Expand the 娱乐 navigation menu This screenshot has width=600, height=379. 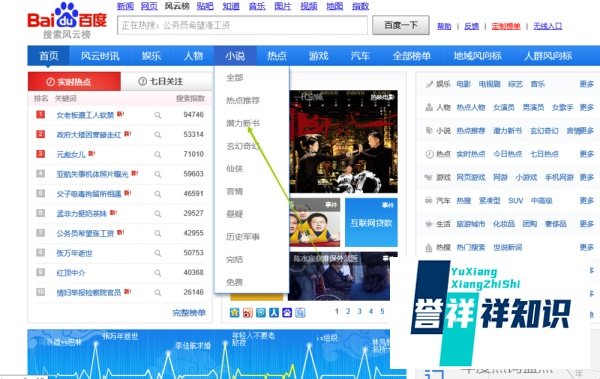[151, 56]
